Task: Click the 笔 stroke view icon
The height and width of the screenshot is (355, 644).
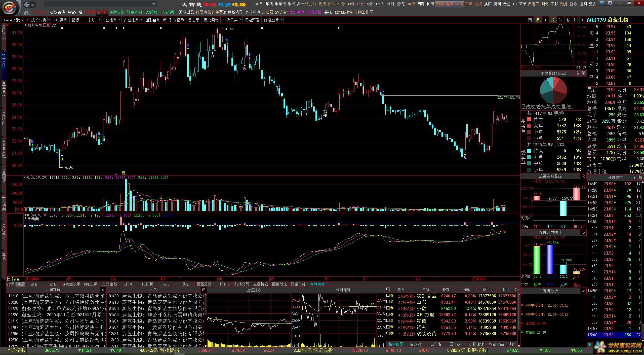Action: tap(583, 73)
